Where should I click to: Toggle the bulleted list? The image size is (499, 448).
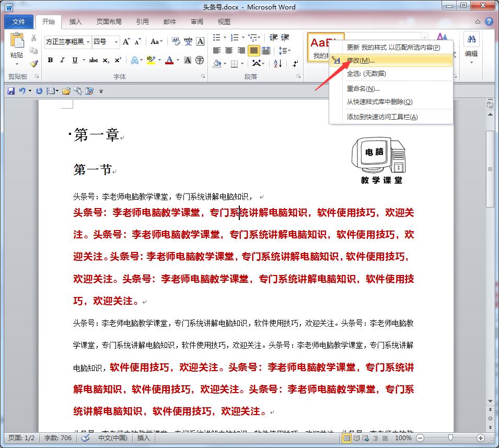click(x=216, y=37)
